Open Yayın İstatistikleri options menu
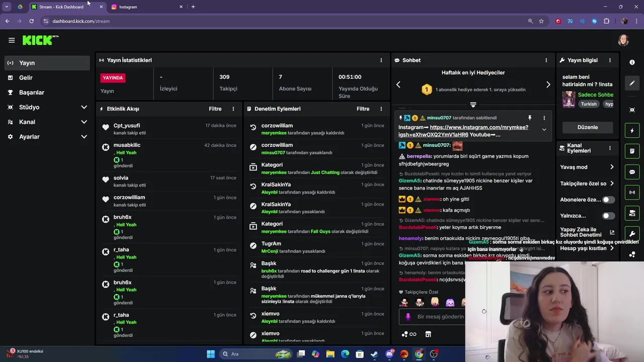644x362 pixels. click(x=381, y=60)
